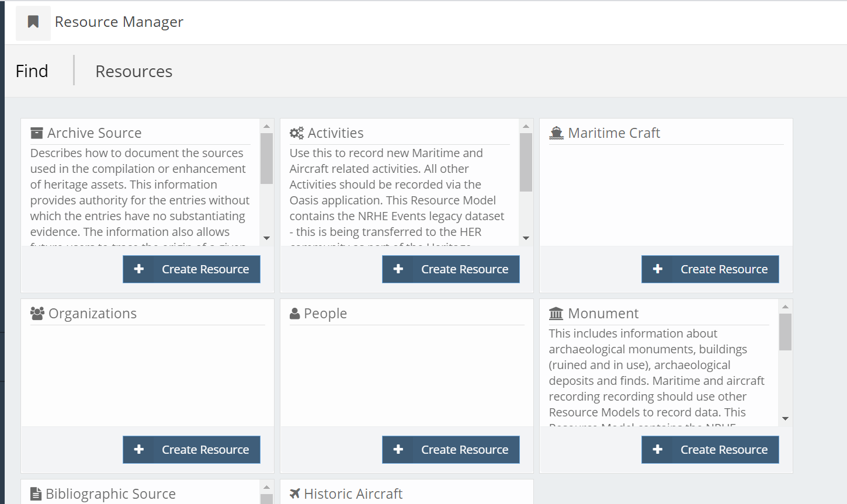This screenshot has height=504, width=847.
Task: Click the airplane icon beside Historic Aircraft
Action: tap(295, 493)
